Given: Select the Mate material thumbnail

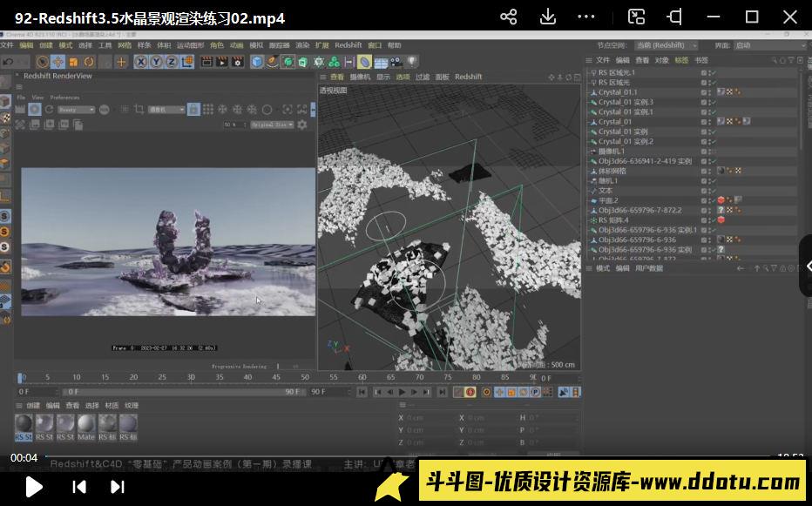Looking at the screenshot, I should [86, 428].
